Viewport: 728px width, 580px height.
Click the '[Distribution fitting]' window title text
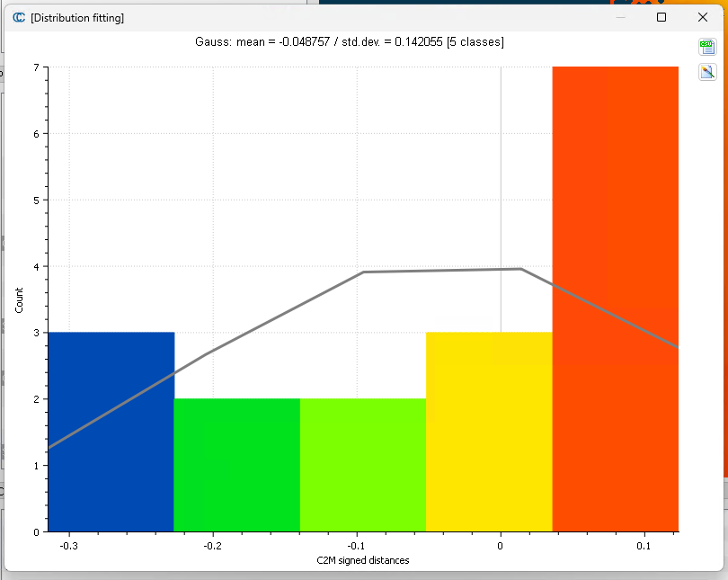tap(77, 18)
